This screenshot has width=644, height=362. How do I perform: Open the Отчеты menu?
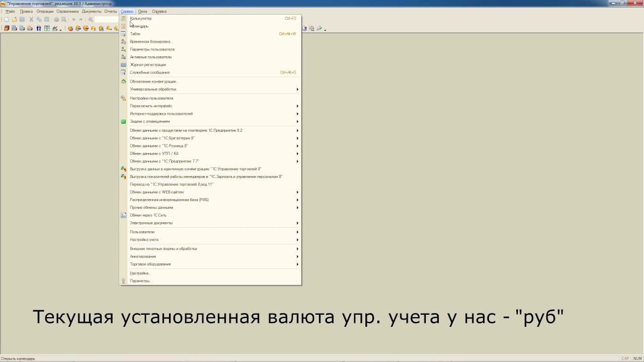point(111,11)
